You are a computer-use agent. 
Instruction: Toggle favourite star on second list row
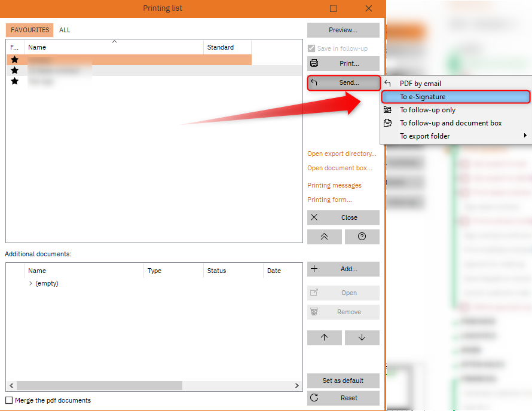[14, 70]
